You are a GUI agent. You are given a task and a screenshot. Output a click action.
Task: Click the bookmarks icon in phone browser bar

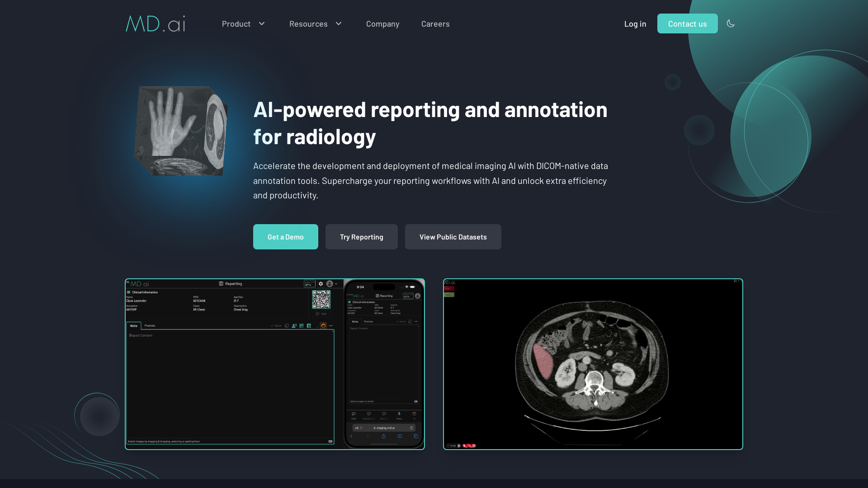tap(400, 436)
